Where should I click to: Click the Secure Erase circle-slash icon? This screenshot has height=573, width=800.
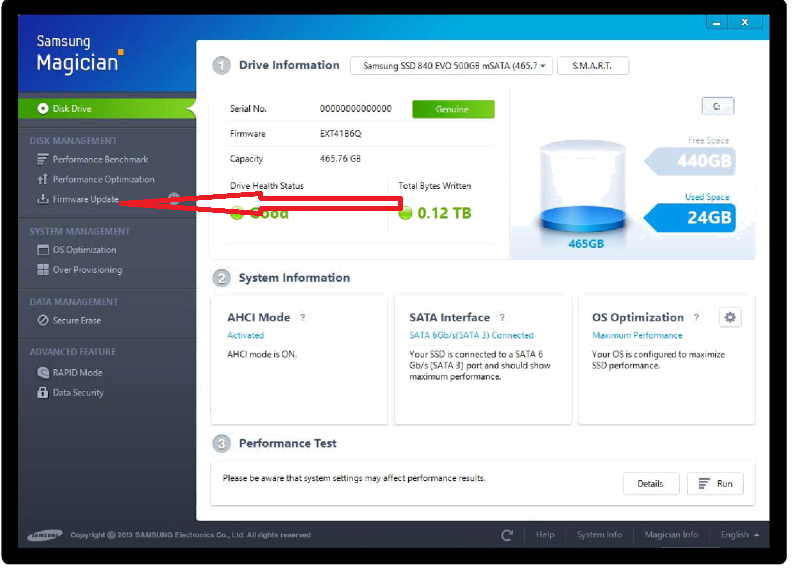tap(43, 320)
